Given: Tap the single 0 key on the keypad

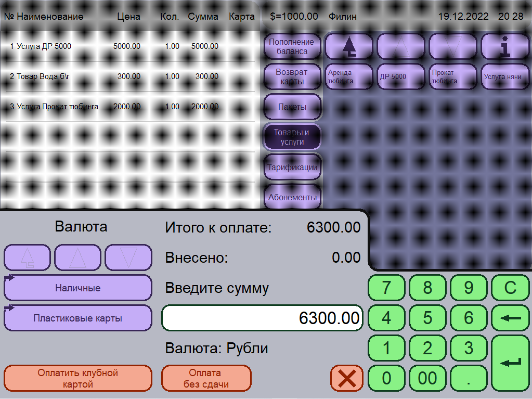Looking at the screenshot, I should 386,378.
